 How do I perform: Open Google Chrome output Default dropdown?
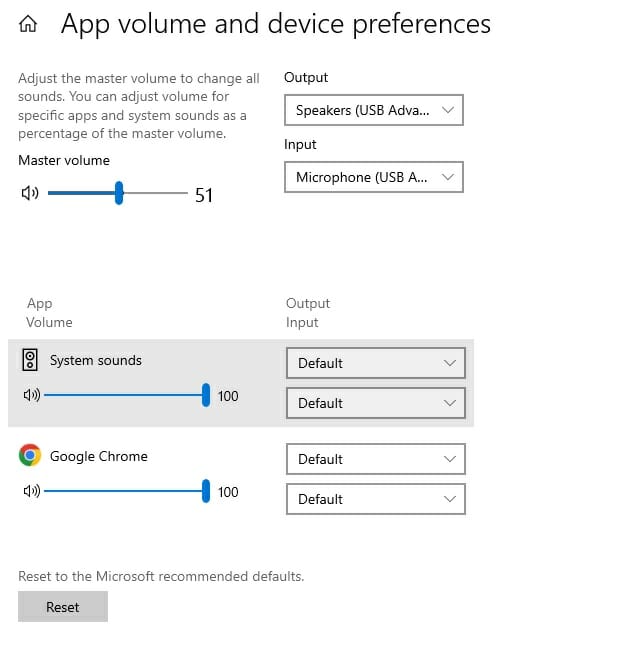click(x=376, y=459)
